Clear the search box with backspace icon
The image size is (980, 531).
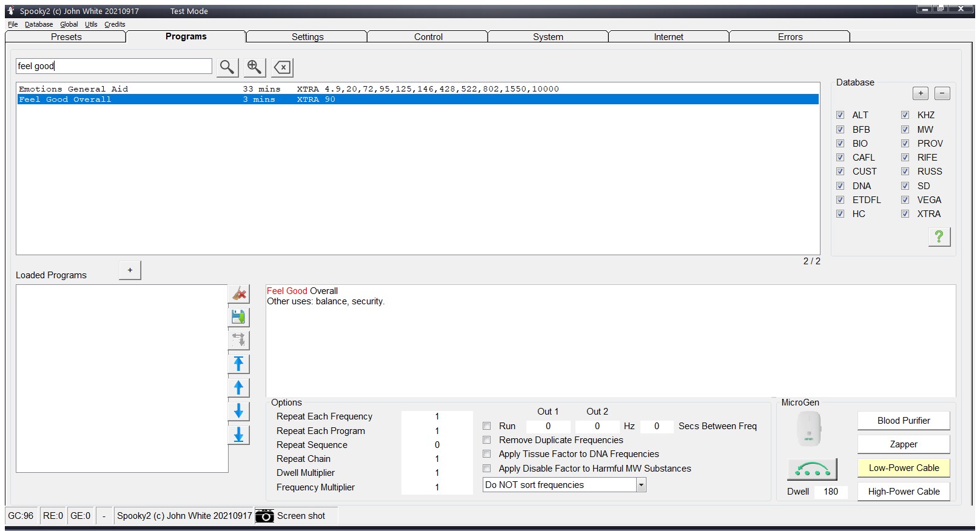[283, 67]
